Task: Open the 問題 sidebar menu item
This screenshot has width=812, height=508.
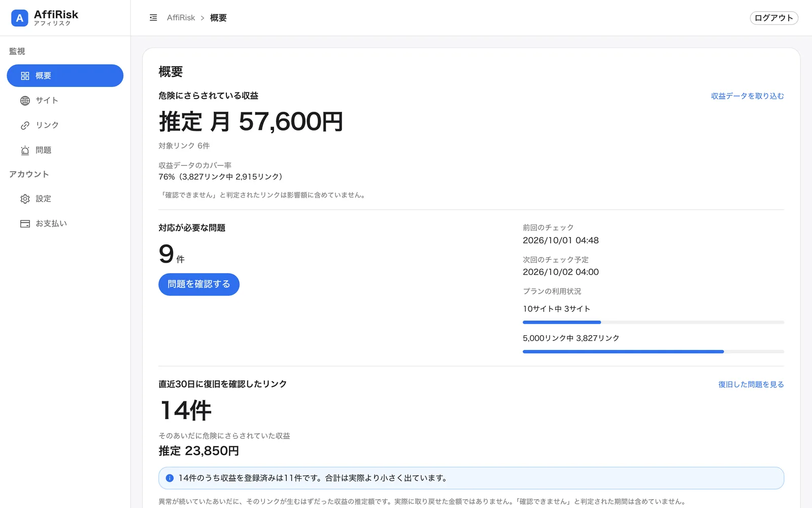Action: 65,150
